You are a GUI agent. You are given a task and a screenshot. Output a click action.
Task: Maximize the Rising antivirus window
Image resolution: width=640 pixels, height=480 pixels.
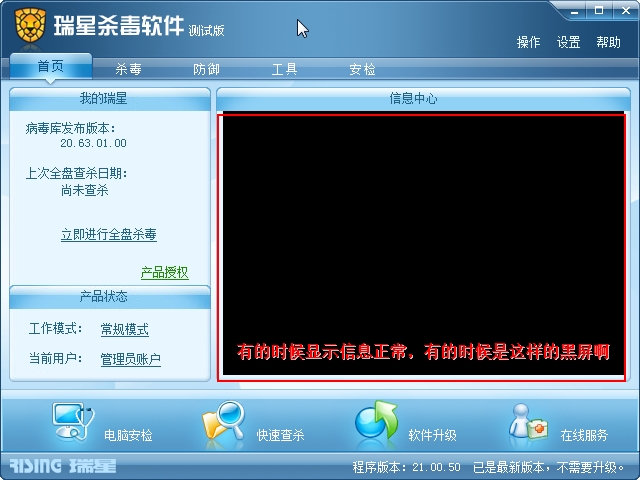pyautogui.click(x=599, y=11)
